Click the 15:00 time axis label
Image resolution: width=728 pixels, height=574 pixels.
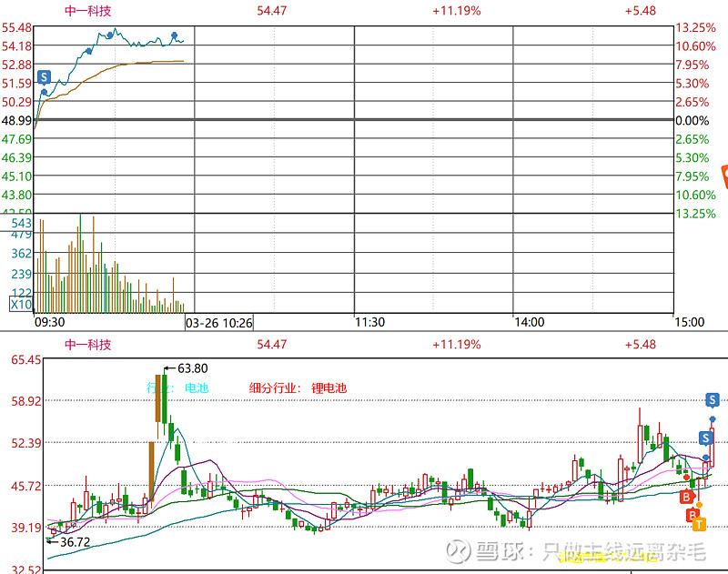[690, 322]
